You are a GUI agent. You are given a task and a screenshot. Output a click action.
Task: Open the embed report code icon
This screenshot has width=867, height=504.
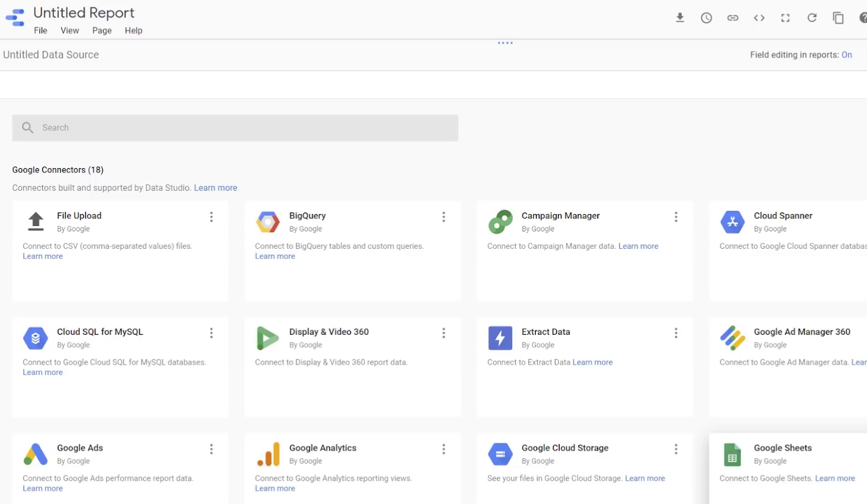pos(759,18)
